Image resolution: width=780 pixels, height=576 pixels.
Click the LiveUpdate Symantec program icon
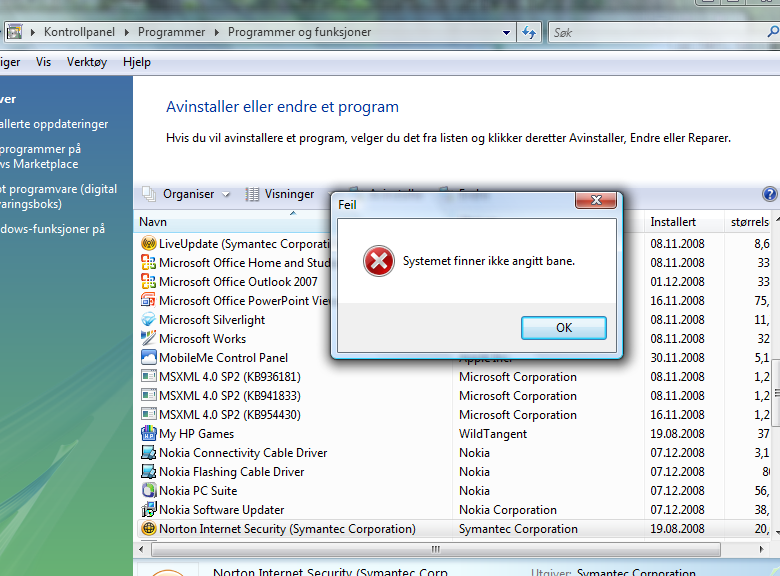[x=148, y=243]
